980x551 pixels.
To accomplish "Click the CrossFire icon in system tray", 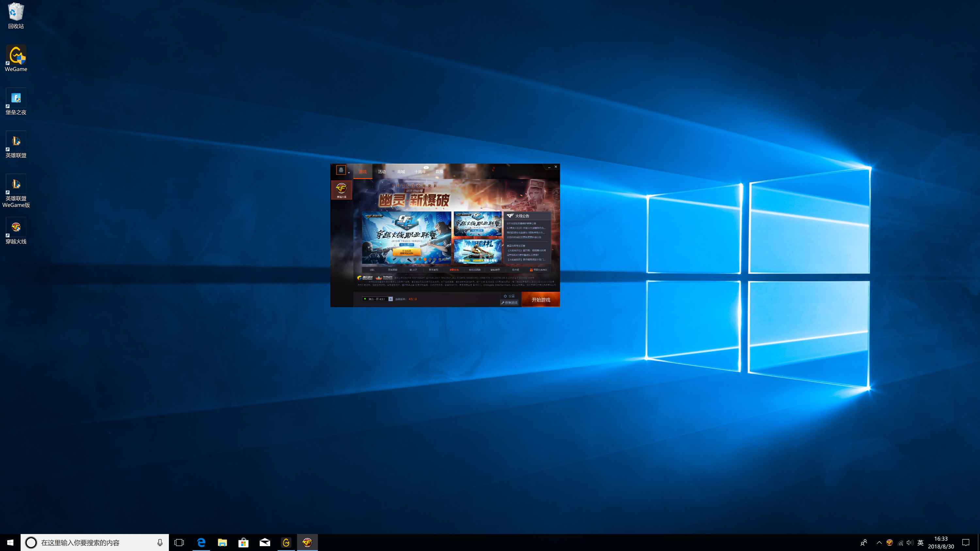I will 890,543.
